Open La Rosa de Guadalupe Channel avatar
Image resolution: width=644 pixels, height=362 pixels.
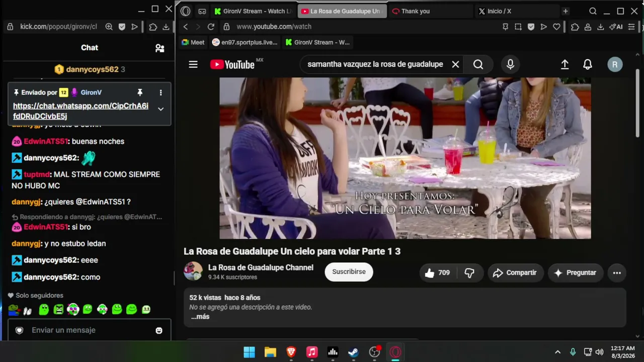pyautogui.click(x=193, y=271)
